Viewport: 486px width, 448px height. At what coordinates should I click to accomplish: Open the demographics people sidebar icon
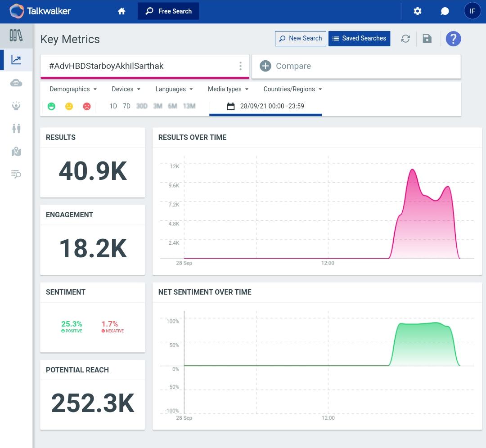tap(16, 128)
